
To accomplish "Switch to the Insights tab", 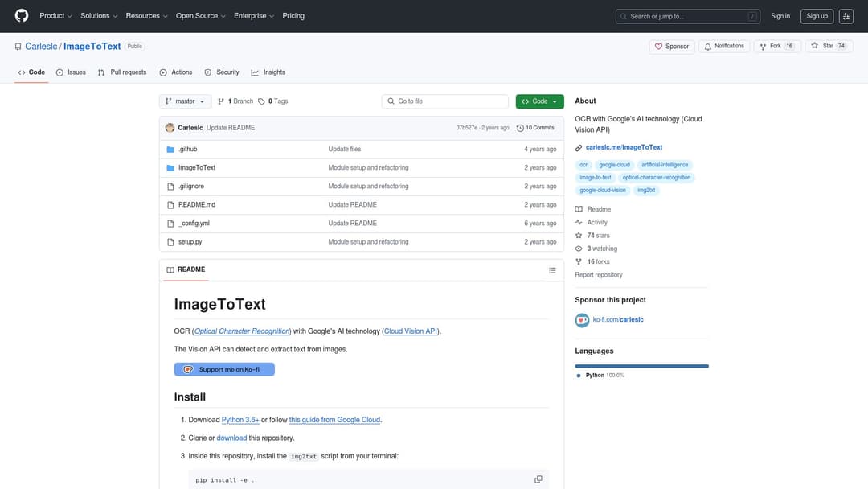I will (x=268, y=72).
